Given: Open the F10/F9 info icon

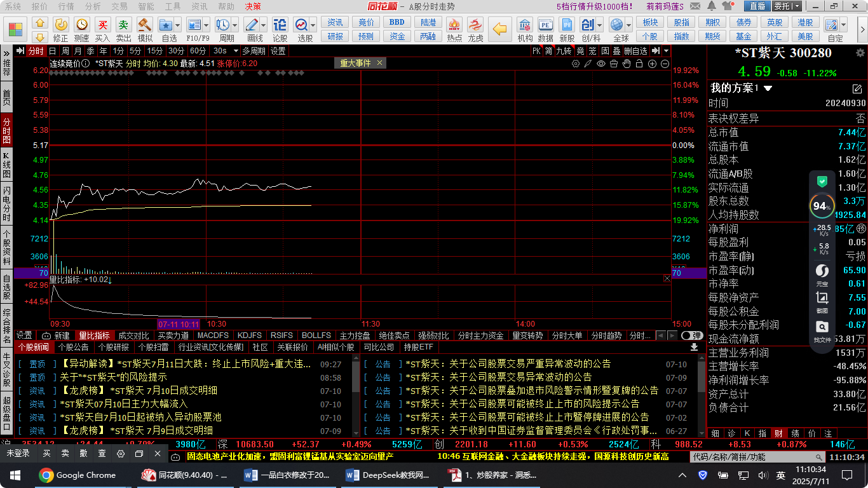Looking at the screenshot, I should tap(194, 25).
